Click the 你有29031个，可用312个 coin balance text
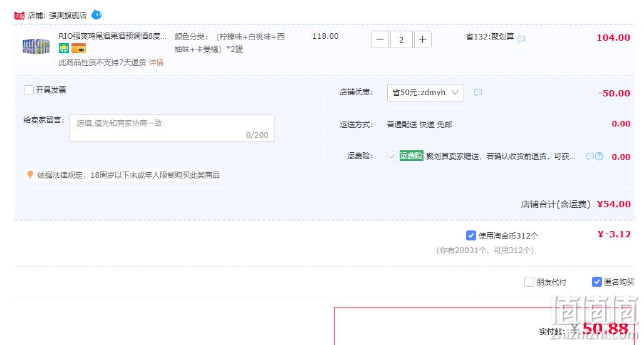This screenshot has width=644, height=345. (485, 250)
